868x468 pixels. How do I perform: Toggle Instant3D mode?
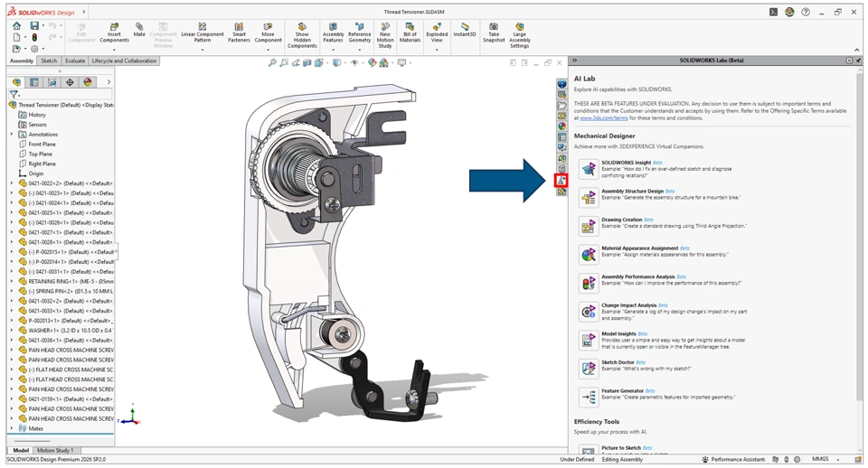465,30
